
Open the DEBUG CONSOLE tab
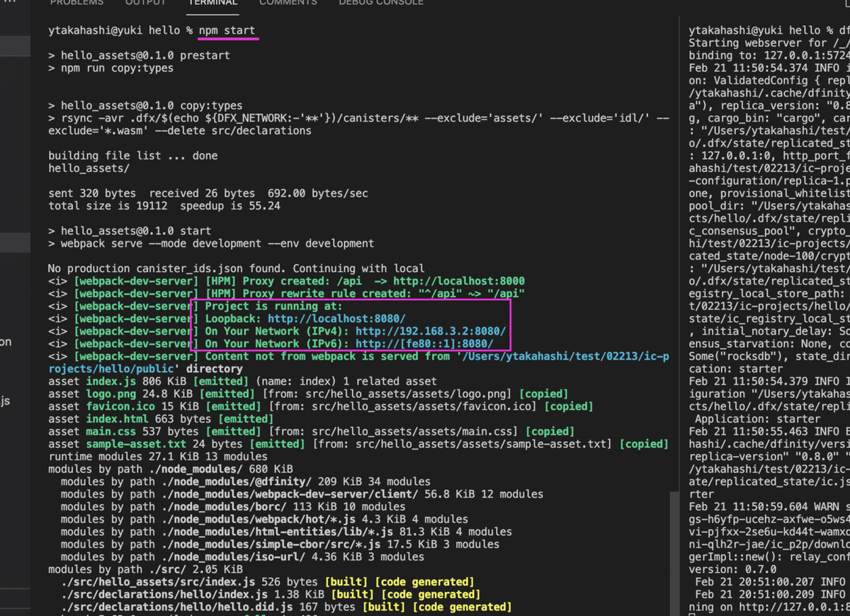click(x=381, y=3)
